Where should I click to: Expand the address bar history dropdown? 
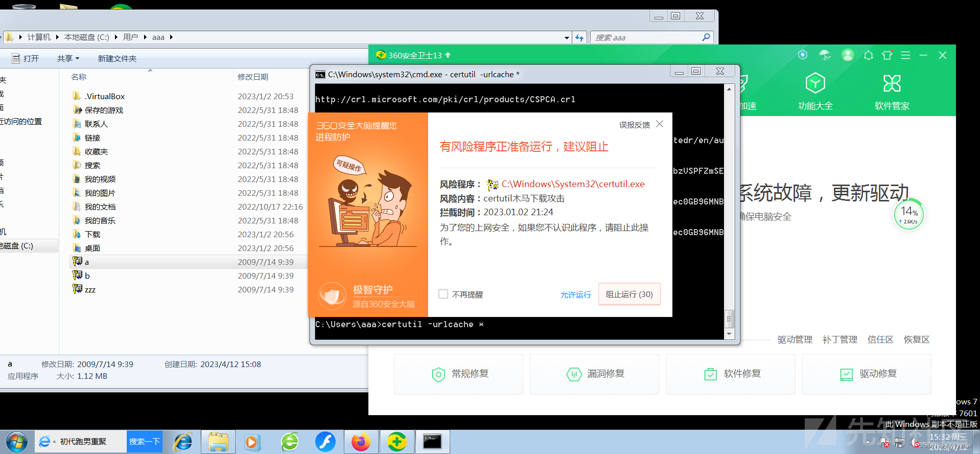pyautogui.click(x=567, y=37)
